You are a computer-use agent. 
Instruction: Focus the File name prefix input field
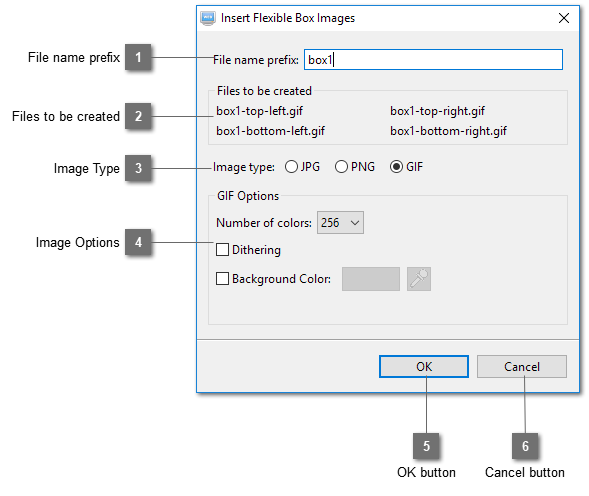433,59
